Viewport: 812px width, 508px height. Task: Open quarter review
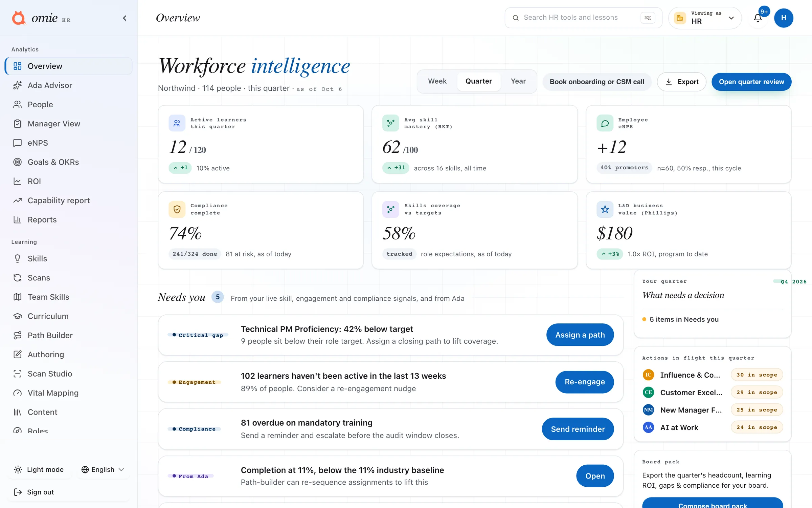click(751, 82)
